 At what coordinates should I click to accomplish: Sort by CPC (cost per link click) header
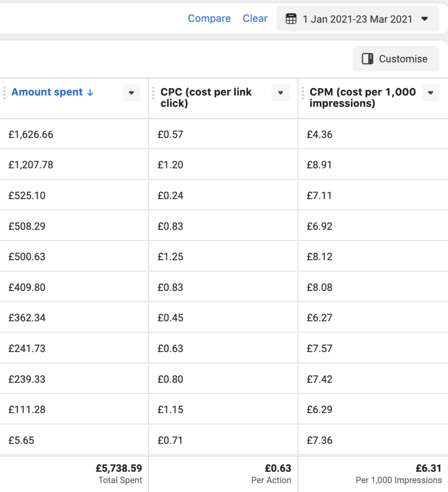tap(206, 98)
